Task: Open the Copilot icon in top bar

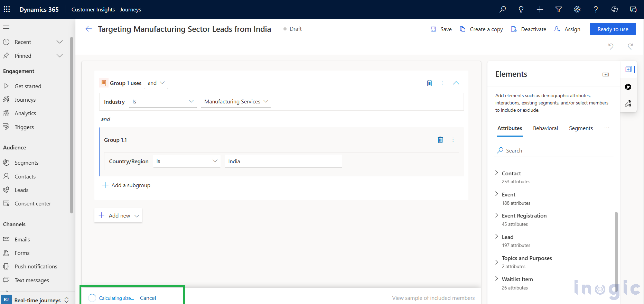Action: (x=615, y=9)
